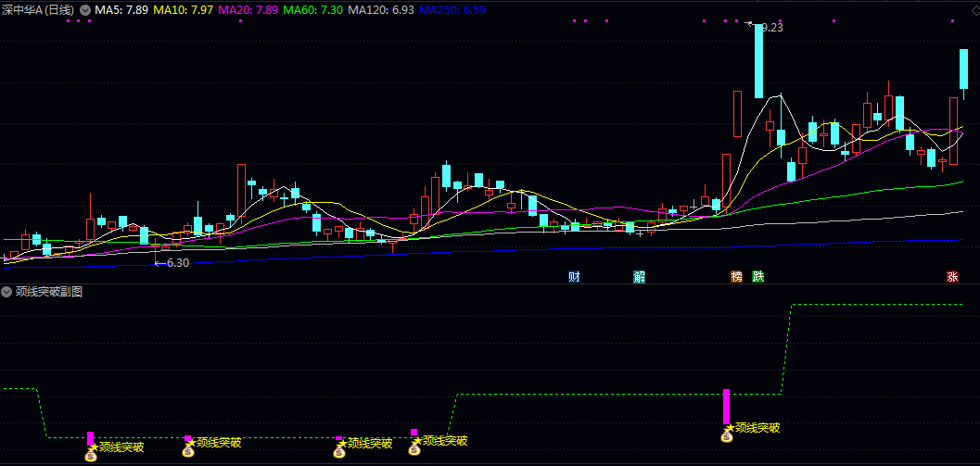Click the 颈线突破副图 sub-chart title
This screenshot has width=980, height=466.
[x=48, y=291]
